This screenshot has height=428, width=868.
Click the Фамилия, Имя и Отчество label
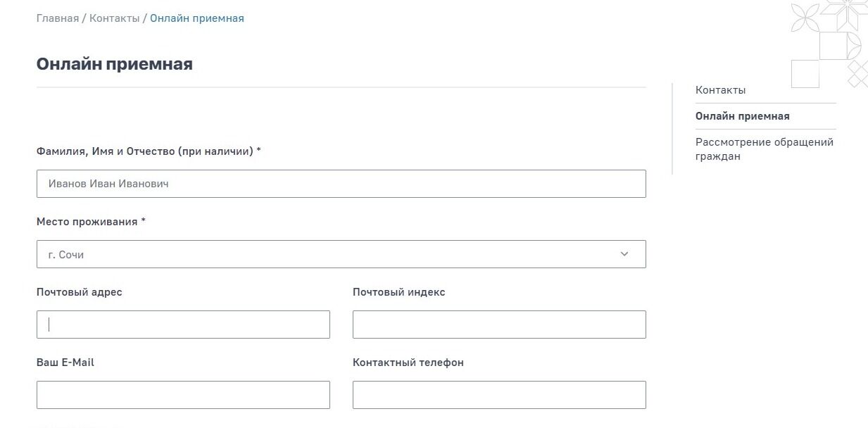coord(149,151)
